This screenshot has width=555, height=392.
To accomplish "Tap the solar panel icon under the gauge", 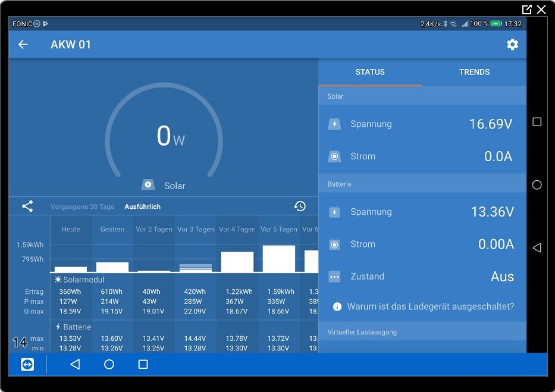I will [148, 184].
